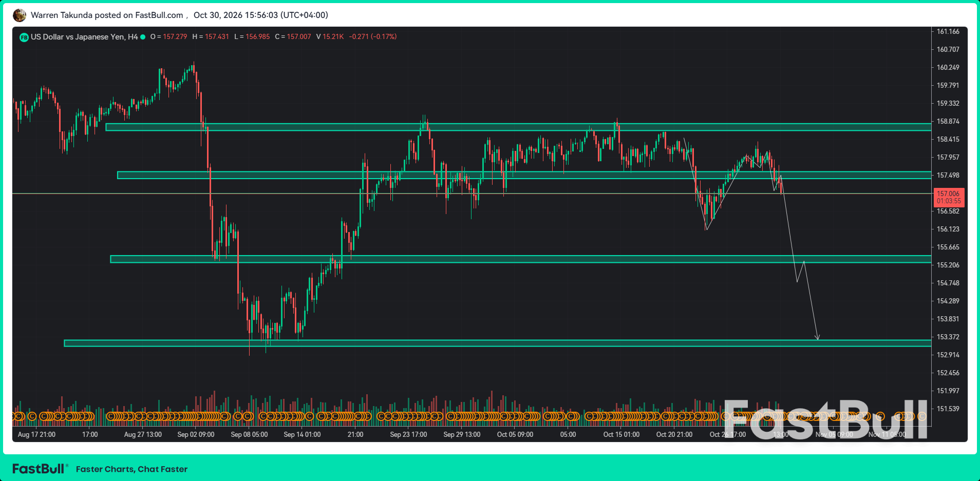The height and width of the screenshot is (481, 980).
Task: Click price axis label 152.914
Action: point(948,355)
